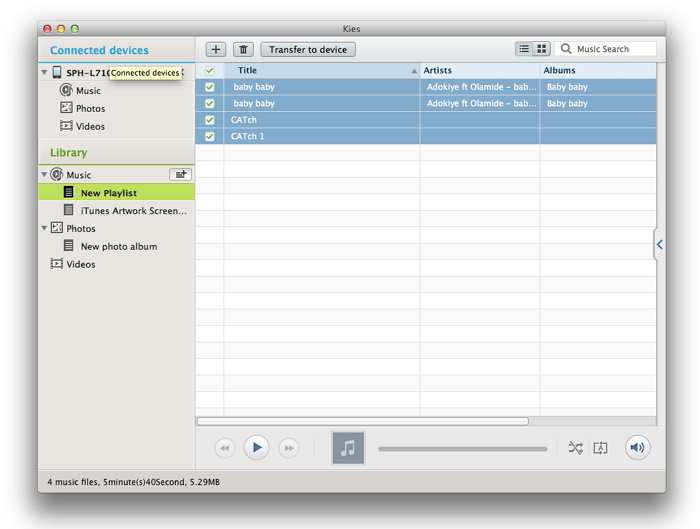Image resolution: width=700 pixels, height=529 pixels.
Task: Toggle the select-all header checkbox
Action: coord(209,71)
